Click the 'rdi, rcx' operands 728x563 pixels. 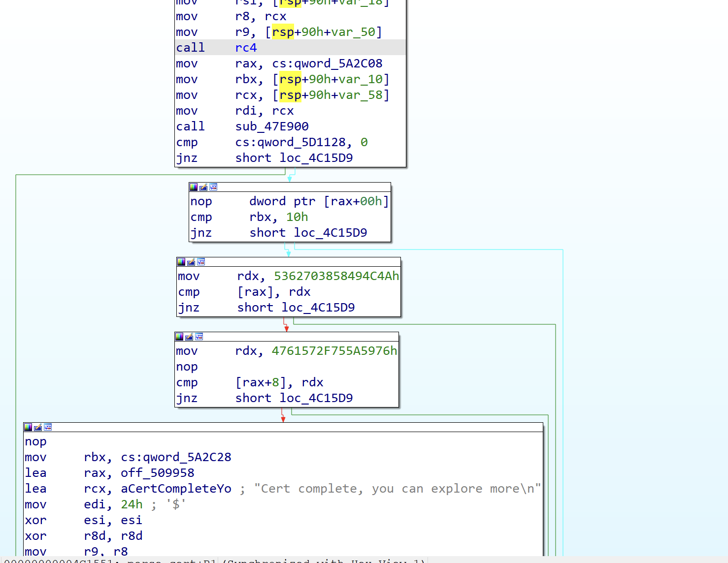coord(265,111)
